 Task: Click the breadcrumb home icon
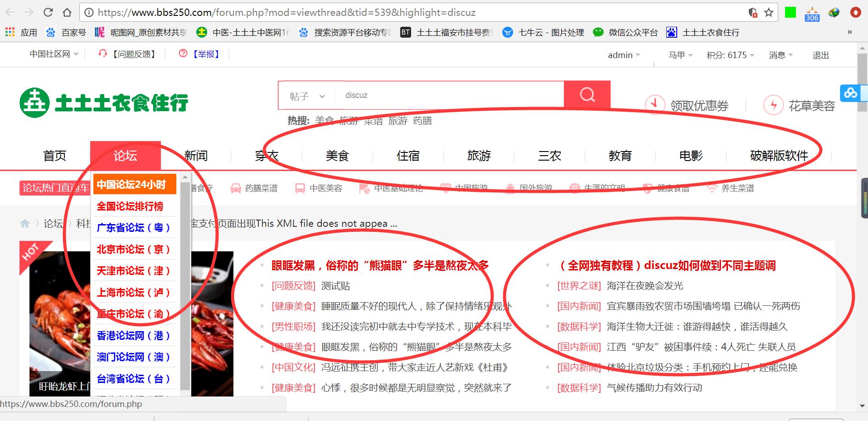tap(25, 223)
